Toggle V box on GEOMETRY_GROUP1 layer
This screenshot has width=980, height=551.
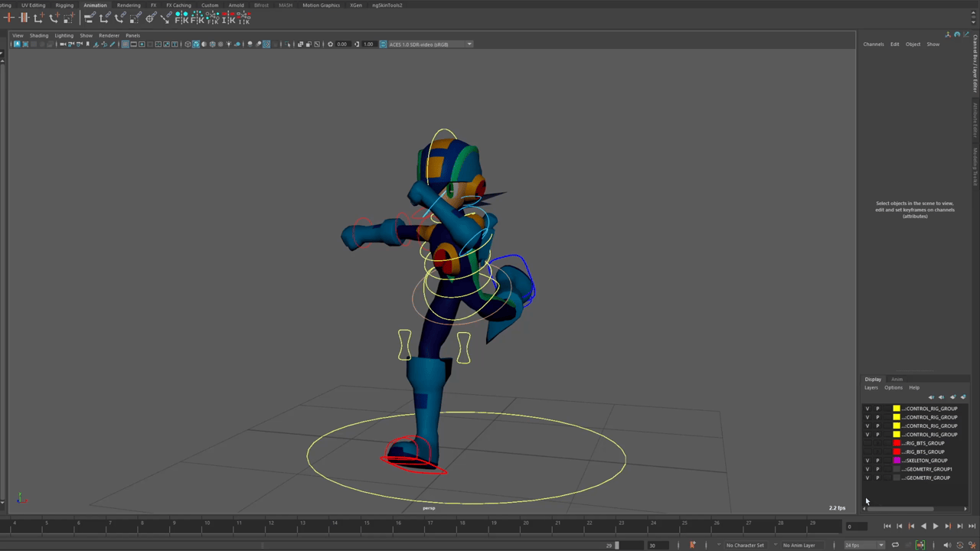click(867, 469)
